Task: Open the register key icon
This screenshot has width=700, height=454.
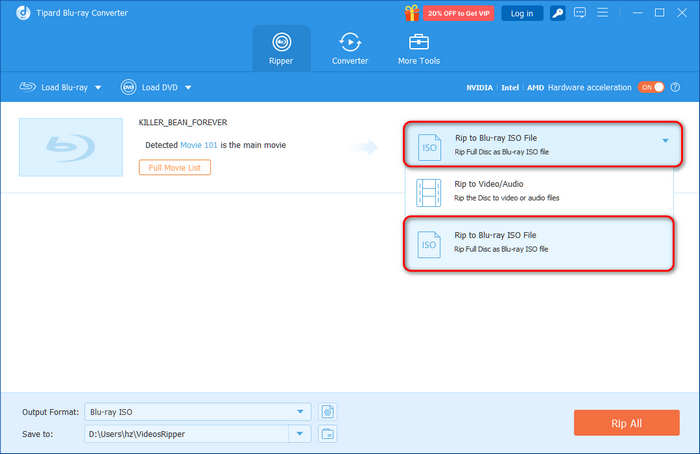Action: (x=558, y=13)
